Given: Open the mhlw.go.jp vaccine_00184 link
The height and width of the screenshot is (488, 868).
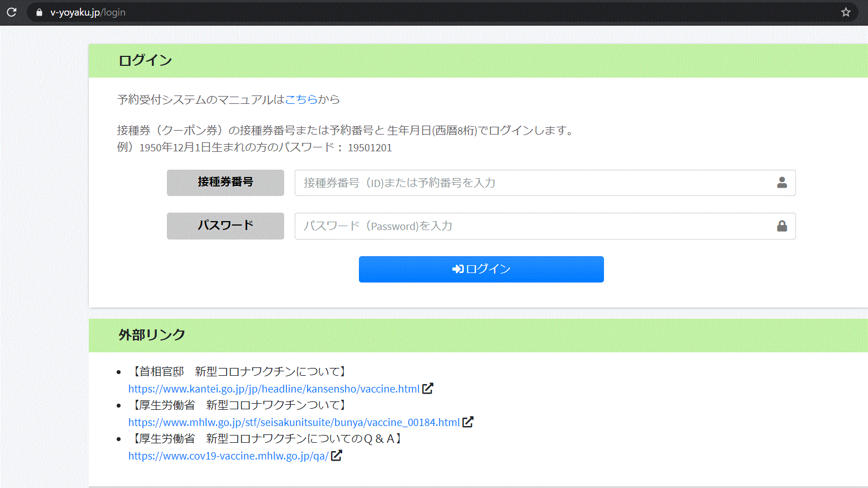Looking at the screenshot, I should (294, 423).
